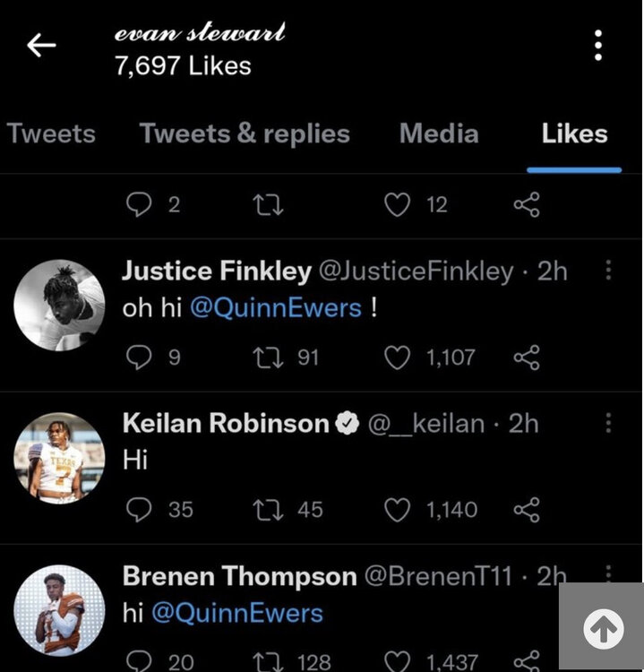Image resolution: width=644 pixels, height=672 pixels.
Task: Switch to the Tweets tab
Action: (x=51, y=134)
